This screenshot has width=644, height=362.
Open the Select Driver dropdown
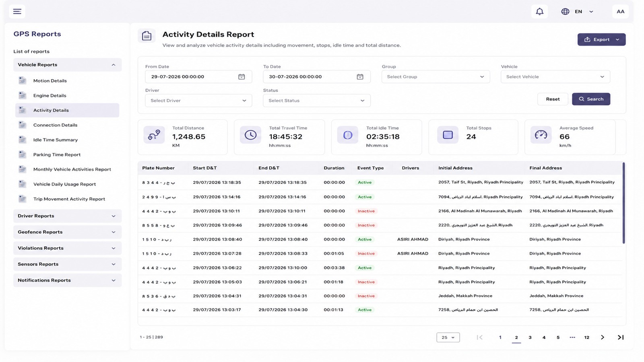coord(198,101)
